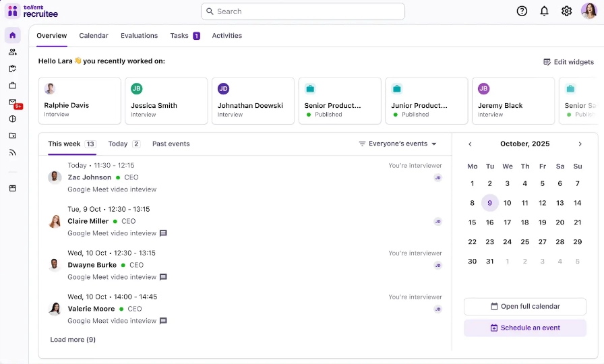Image resolution: width=604 pixels, height=364 pixels.
Task: Open talent pool folder icon in sidebar
Action: click(13, 135)
